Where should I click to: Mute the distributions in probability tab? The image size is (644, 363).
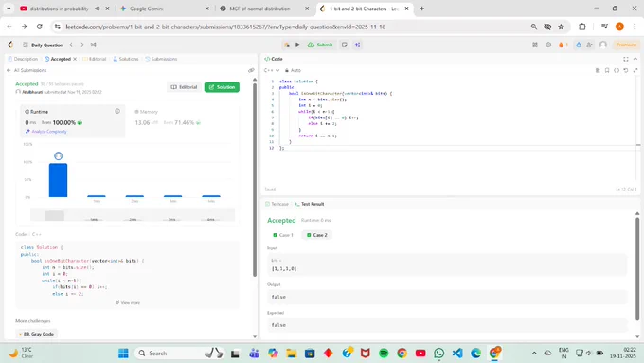pyautogui.click(x=97, y=9)
